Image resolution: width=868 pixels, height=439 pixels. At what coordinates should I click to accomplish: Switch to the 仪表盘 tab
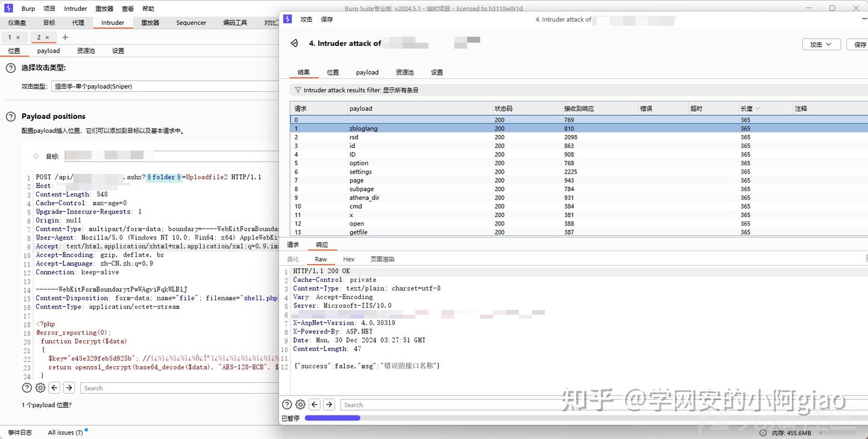coord(17,23)
